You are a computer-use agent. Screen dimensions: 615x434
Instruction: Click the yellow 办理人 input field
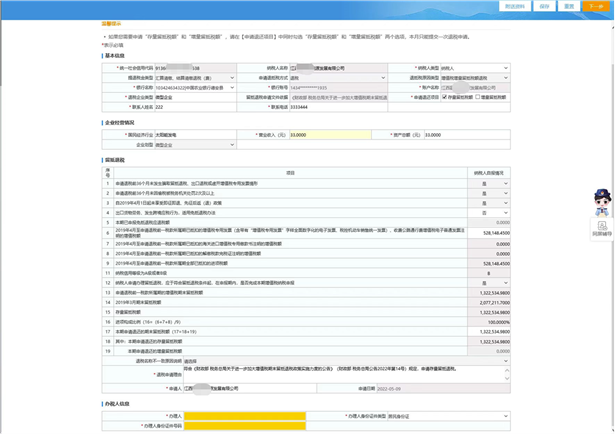(245, 415)
